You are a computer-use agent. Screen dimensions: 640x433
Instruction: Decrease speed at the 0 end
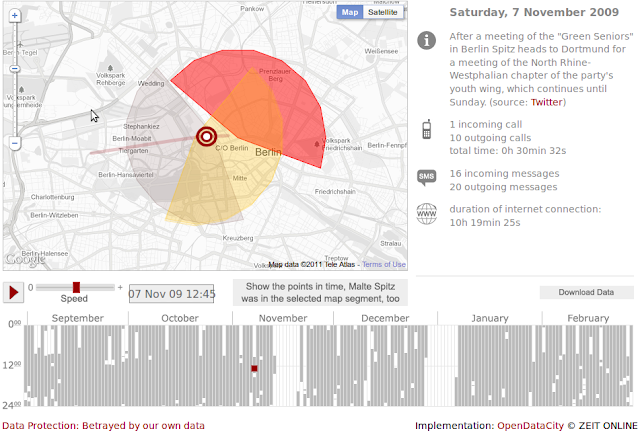pos(31,287)
